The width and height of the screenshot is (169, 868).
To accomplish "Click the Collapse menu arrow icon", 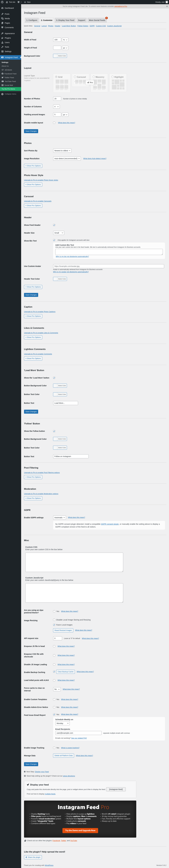I will (x=2, y=94).
